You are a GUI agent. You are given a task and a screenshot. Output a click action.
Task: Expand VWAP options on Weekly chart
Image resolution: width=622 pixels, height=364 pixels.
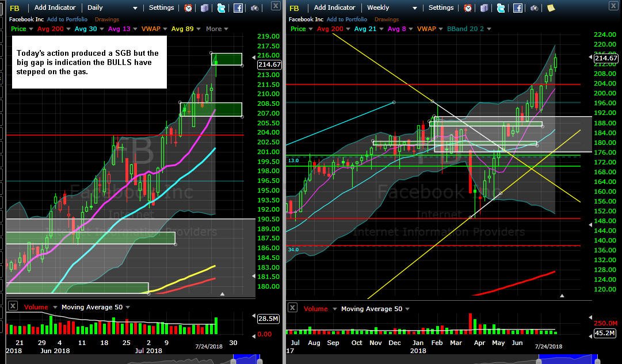click(440, 29)
